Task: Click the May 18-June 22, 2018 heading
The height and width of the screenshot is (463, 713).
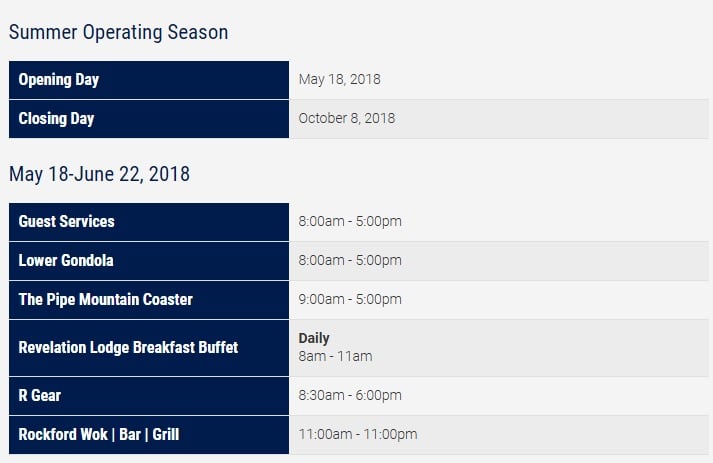Action: coord(100,174)
